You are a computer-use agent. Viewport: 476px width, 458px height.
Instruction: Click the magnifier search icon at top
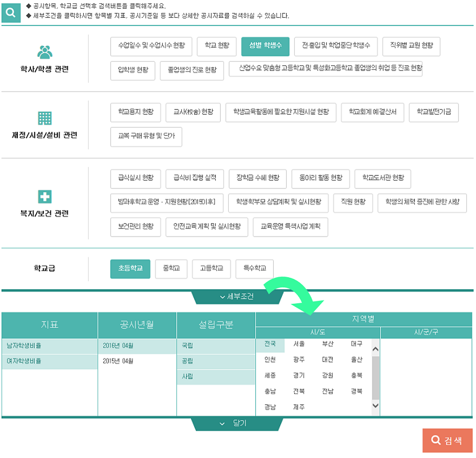point(11,13)
